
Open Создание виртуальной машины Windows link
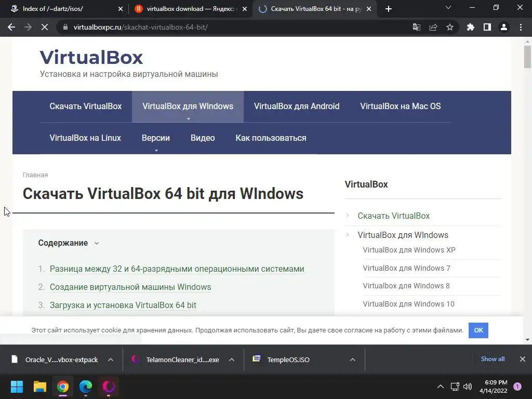click(x=130, y=287)
